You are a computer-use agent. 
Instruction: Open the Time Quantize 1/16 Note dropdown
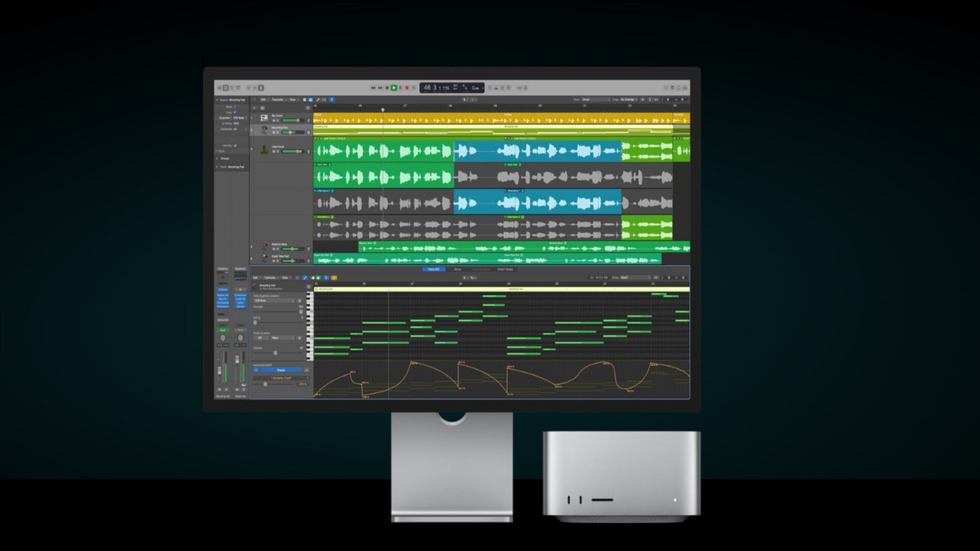[274, 300]
